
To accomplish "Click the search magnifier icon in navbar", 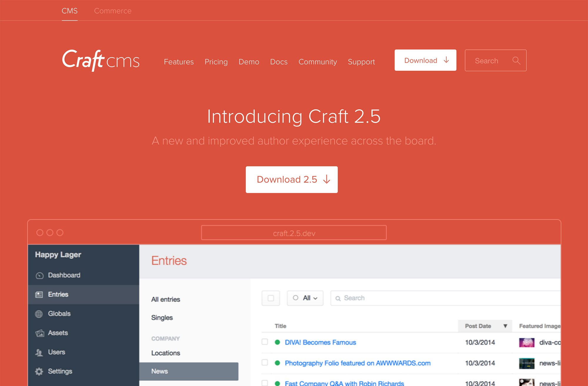I will coord(516,60).
